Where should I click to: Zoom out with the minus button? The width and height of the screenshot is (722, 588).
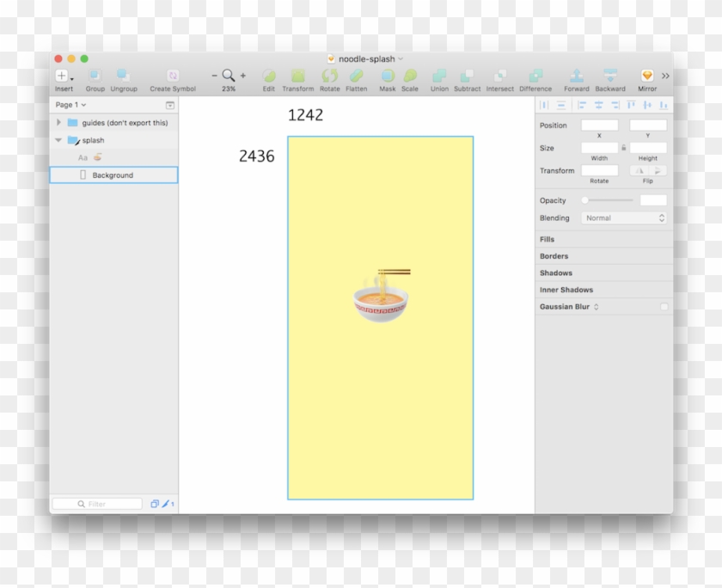[x=214, y=76]
